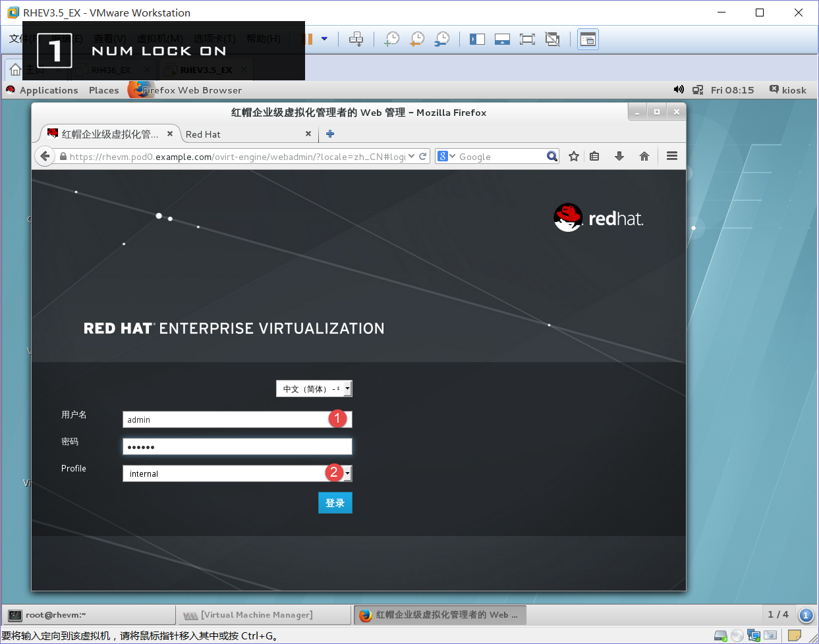
Task: Click the VMware send Ctrl+Alt+Del toolbar icon
Action: (356, 40)
